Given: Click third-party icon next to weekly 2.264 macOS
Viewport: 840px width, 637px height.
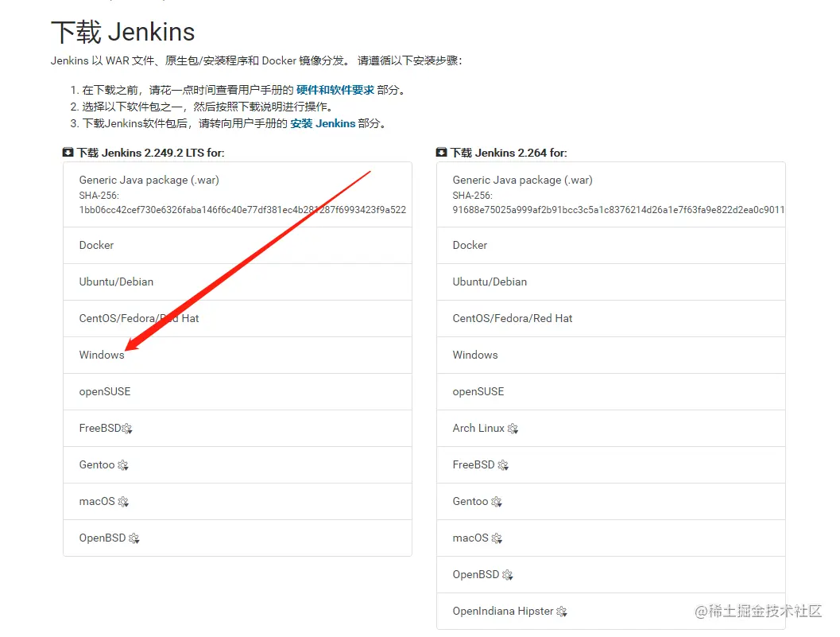Looking at the screenshot, I should point(497,538).
